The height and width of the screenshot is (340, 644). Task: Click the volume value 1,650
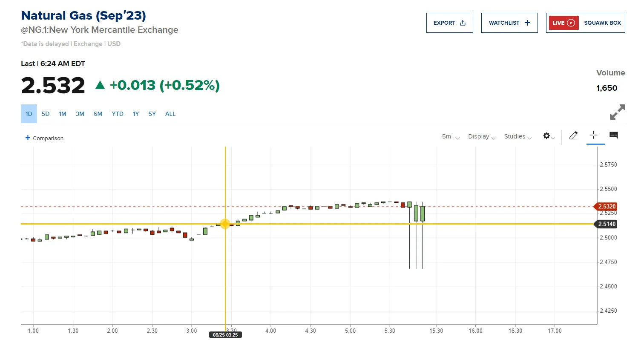[x=607, y=88]
